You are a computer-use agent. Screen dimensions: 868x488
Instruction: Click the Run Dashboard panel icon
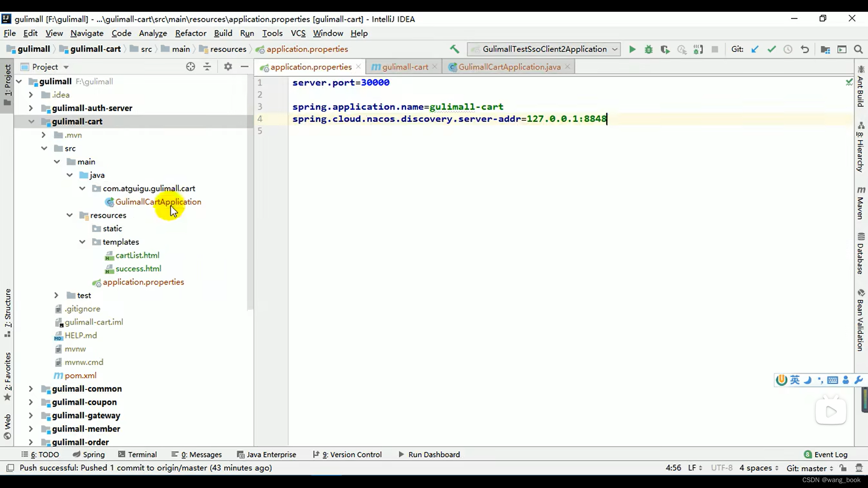point(401,454)
